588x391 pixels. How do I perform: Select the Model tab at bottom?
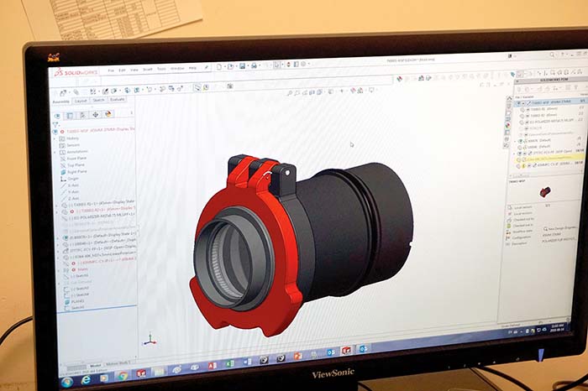pos(95,366)
